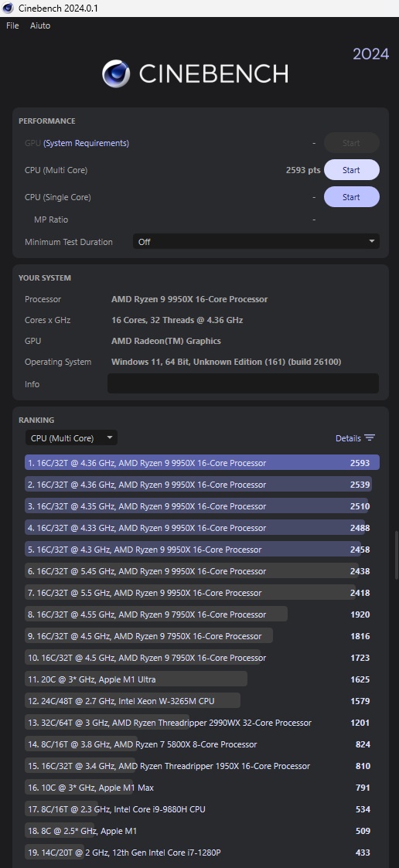Click the MP Ratio label

[x=51, y=220]
